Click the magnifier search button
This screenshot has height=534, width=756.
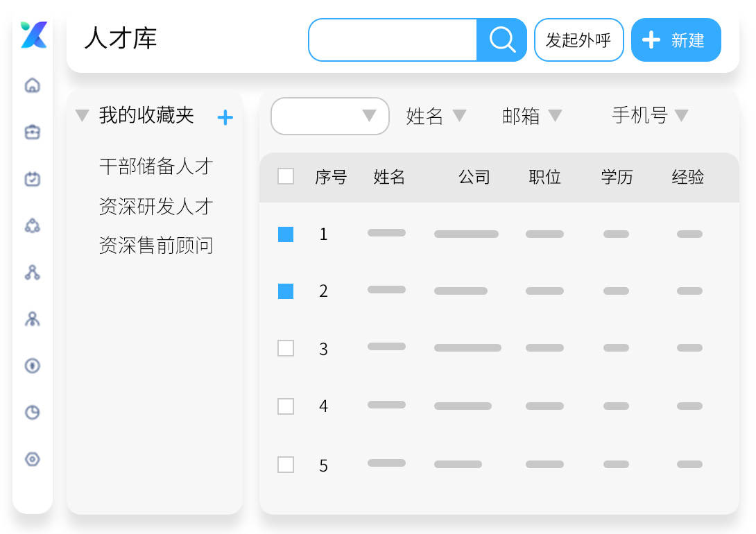click(x=501, y=40)
